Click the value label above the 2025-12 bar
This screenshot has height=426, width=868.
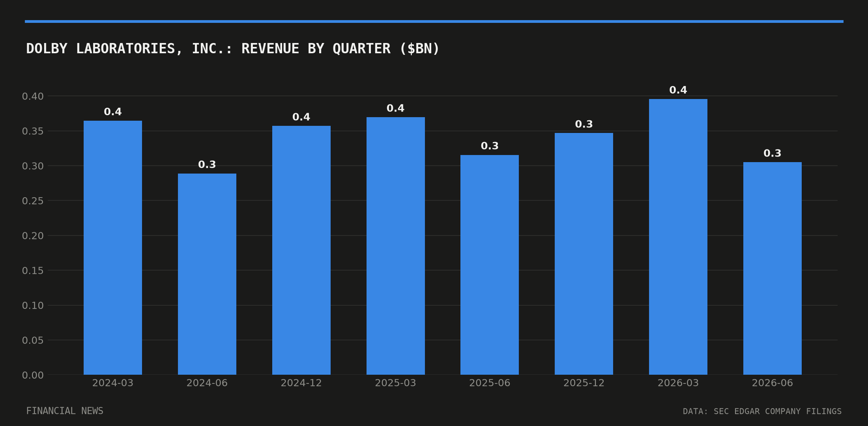click(x=584, y=124)
